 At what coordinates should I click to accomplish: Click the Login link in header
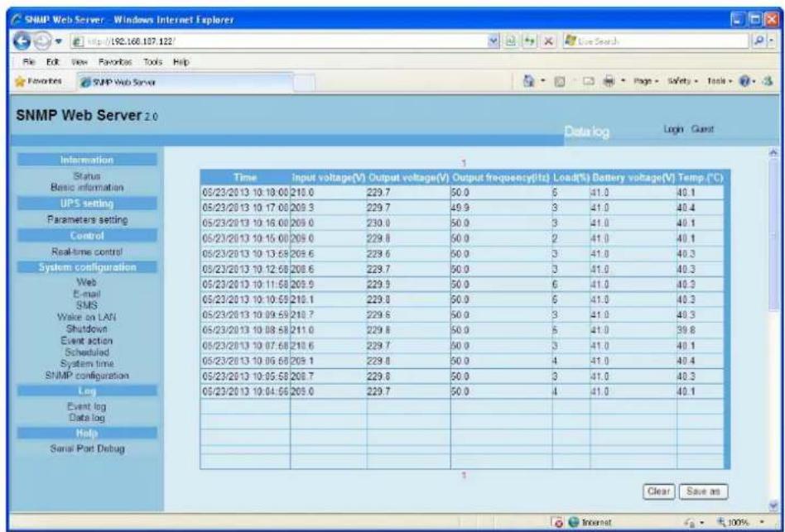coord(673,129)
